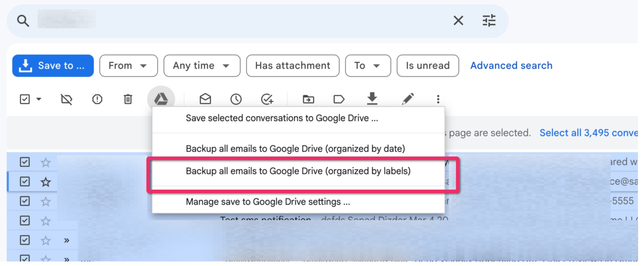Click the Mark as read envelope icon
Screen dimensions: 644x266
pos(205,99)
